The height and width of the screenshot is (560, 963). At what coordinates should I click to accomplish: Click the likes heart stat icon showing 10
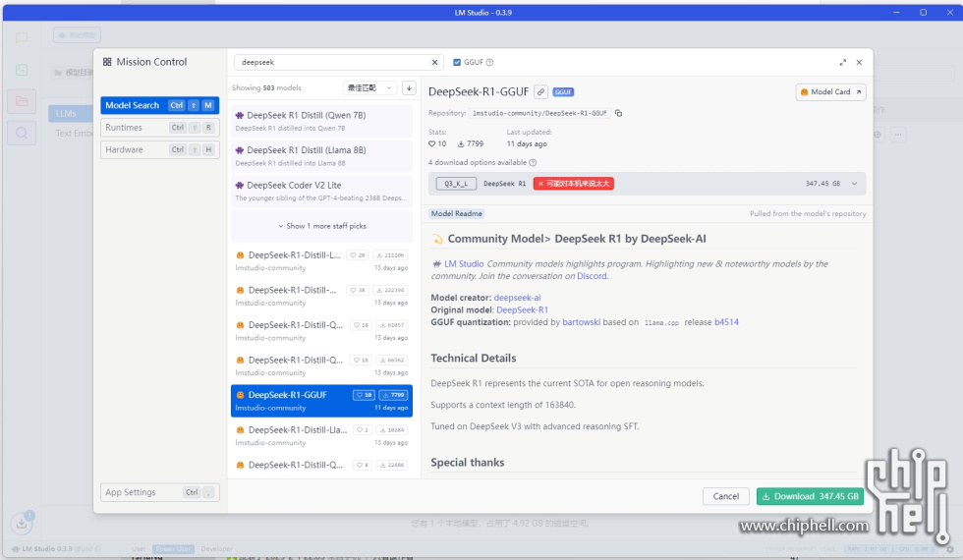click(431, 143)
